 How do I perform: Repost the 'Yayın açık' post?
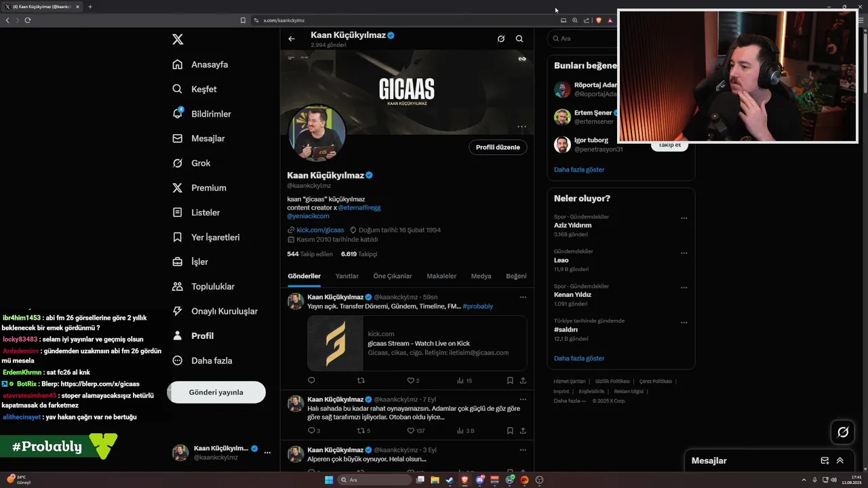361,380
